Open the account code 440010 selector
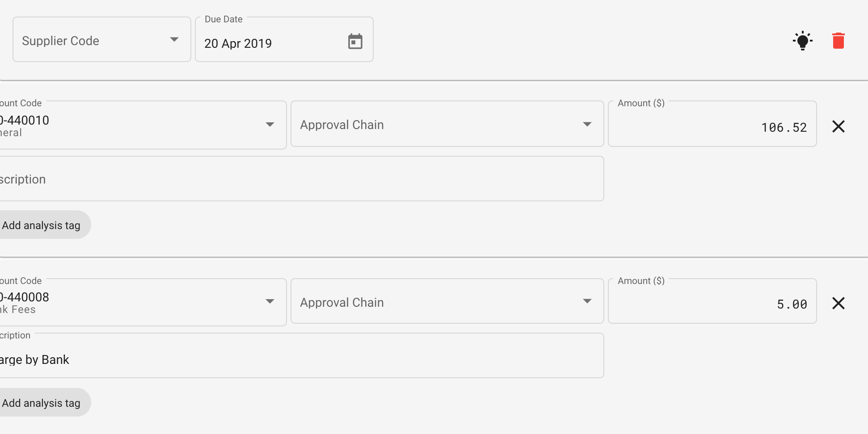This screenshot has height=434, width=868. [134, 125]
